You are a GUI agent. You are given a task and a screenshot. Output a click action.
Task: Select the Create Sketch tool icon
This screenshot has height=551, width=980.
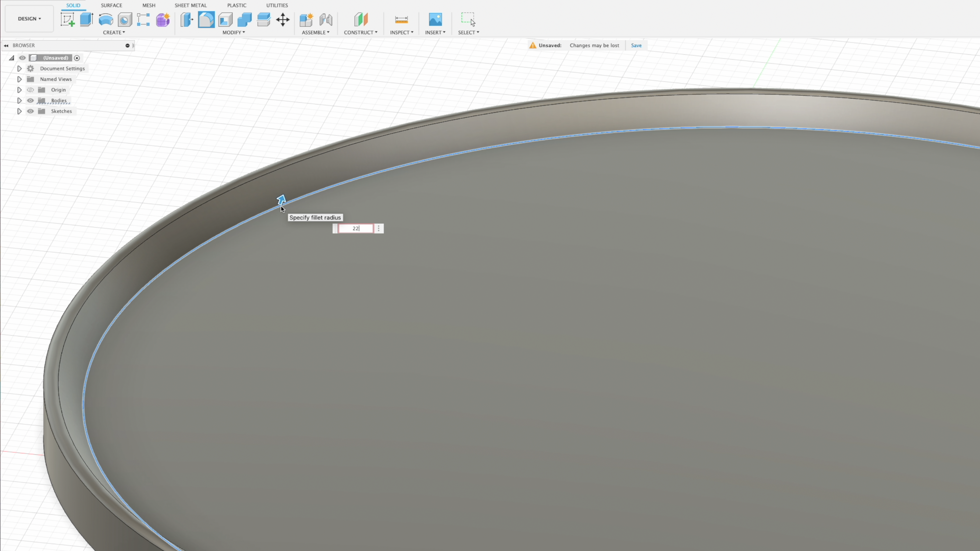pyautogui.click(x=67, y=19)
